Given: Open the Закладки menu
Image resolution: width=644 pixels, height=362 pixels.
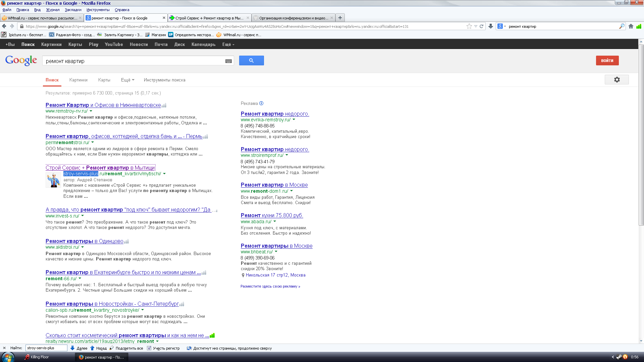Looking at the screenshot, I should [x=73, y=10].
